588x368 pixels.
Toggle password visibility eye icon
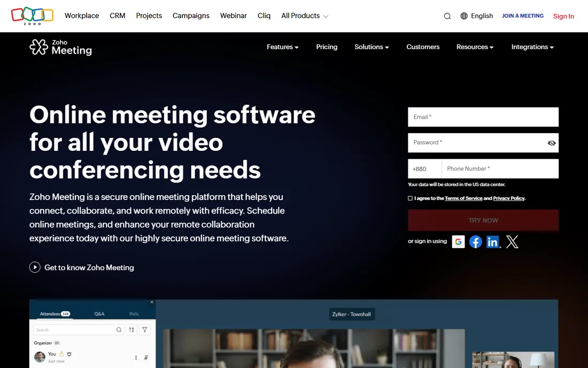(x=551, y=143)
